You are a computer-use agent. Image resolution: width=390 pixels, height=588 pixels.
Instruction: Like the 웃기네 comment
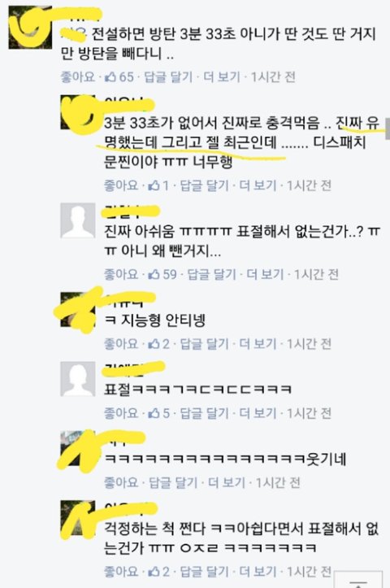tap(121, 482)
